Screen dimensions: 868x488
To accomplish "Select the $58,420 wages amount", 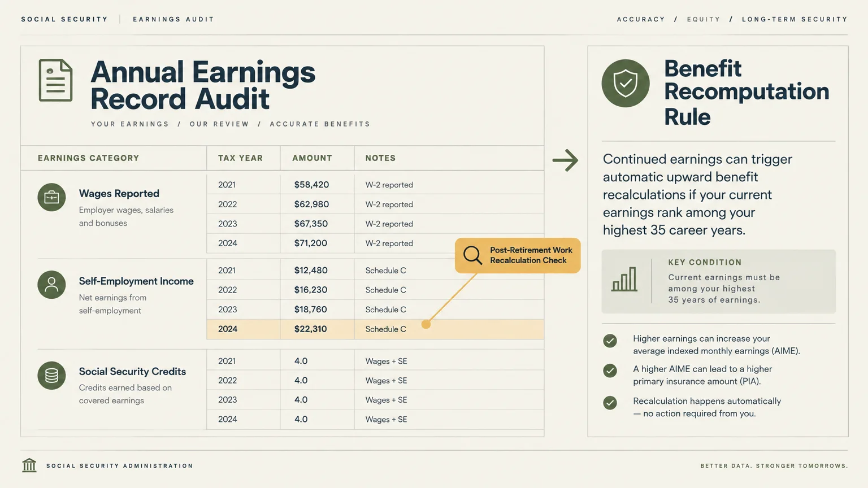I will pyautogui.click(x=311, y=185).
